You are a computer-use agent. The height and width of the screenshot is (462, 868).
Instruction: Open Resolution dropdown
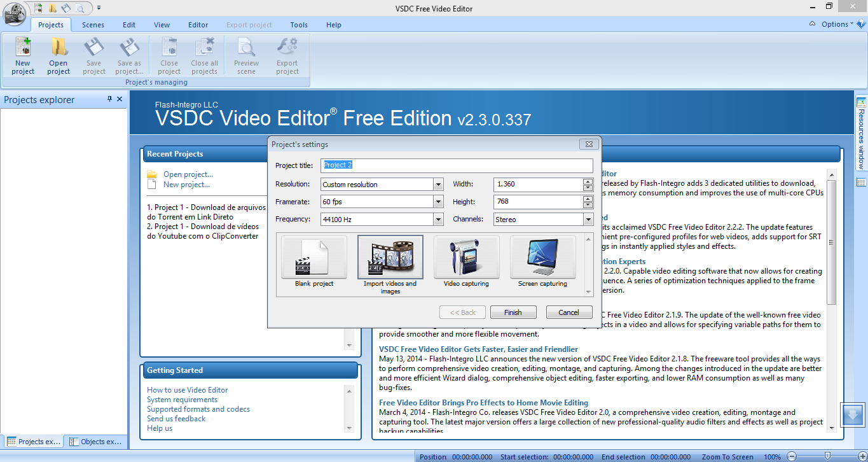tap(438, 185)
